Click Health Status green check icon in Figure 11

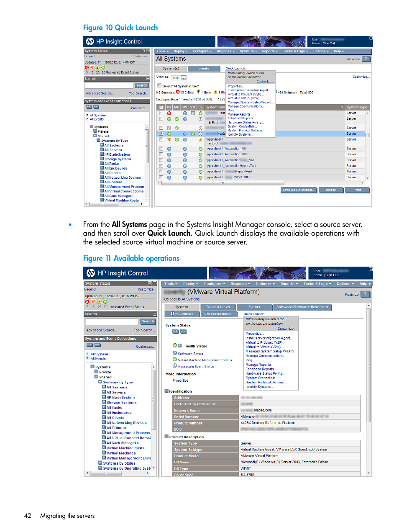tap(175, 346)
